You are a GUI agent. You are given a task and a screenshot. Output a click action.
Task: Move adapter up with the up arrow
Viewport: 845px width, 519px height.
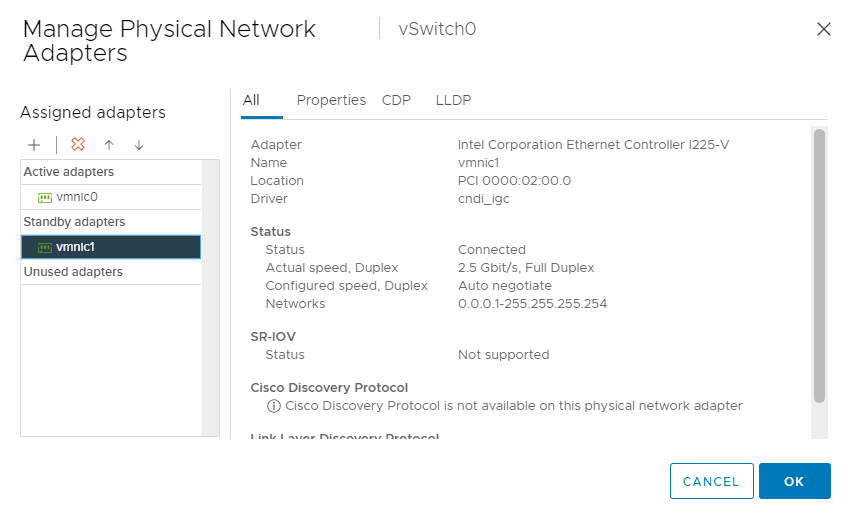click(109, 145)
